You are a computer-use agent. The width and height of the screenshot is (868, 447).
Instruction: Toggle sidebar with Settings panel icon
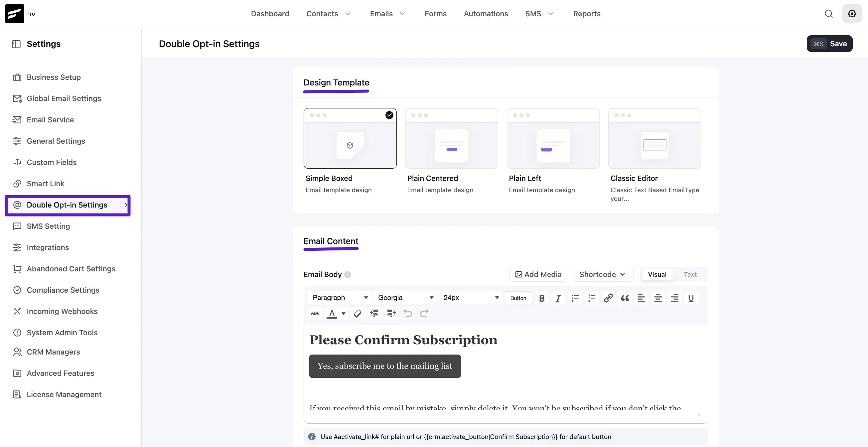[16, 44]
